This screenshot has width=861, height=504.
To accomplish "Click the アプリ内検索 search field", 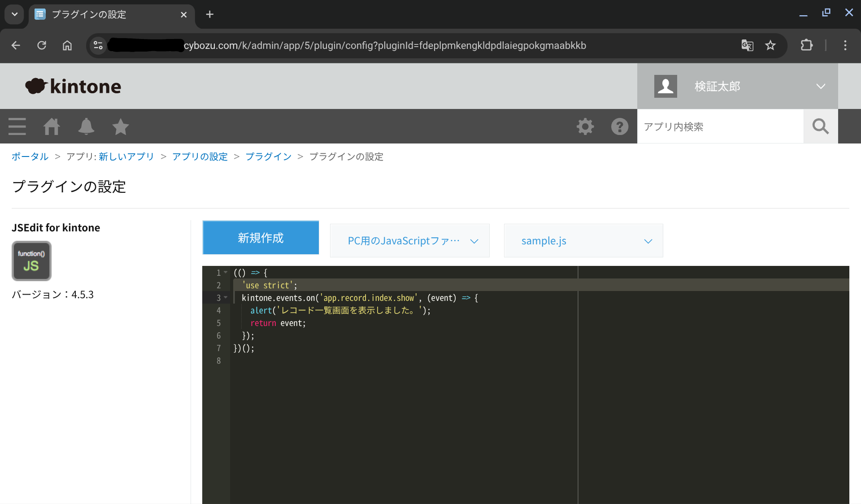I will 720,126.
